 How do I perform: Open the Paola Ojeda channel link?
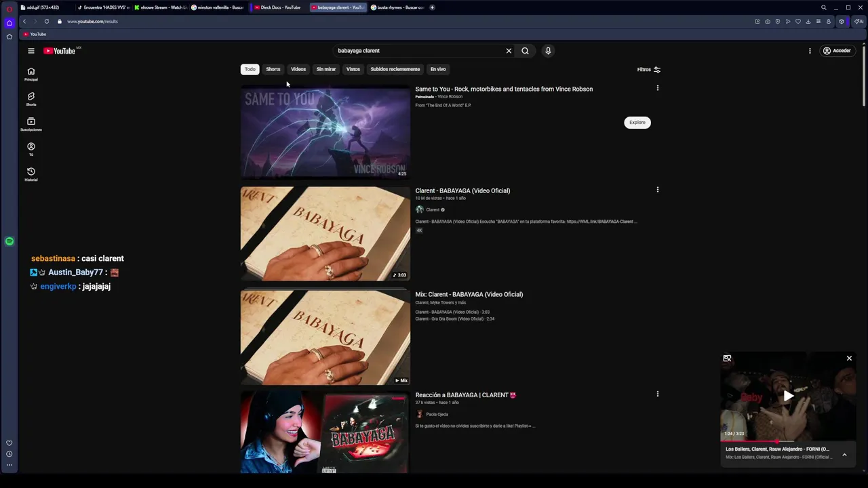437,414
